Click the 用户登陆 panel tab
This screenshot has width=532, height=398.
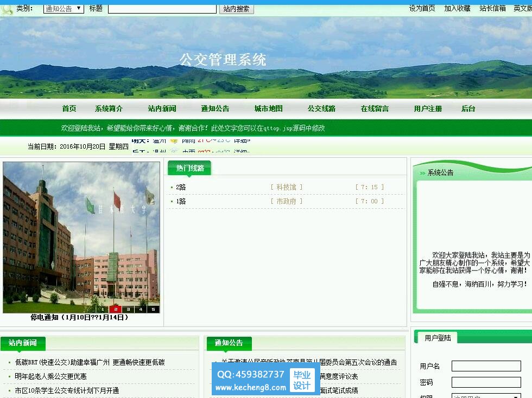(438, 338)
